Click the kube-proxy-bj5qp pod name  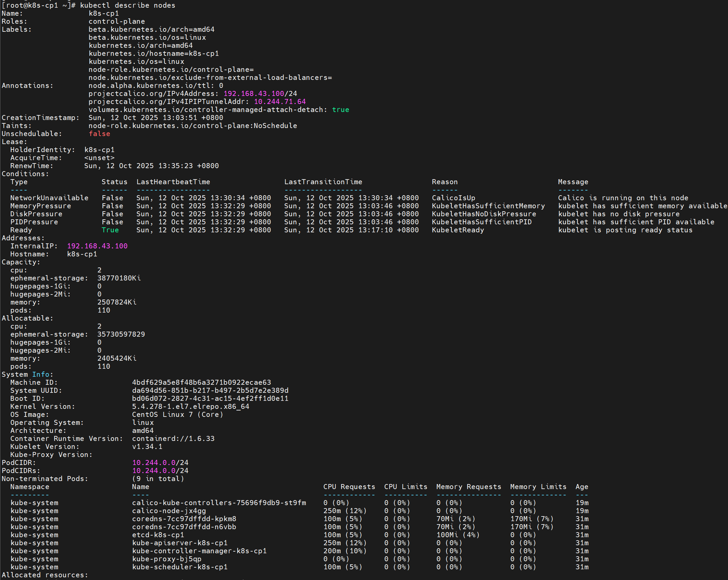[x=167, y=559]
